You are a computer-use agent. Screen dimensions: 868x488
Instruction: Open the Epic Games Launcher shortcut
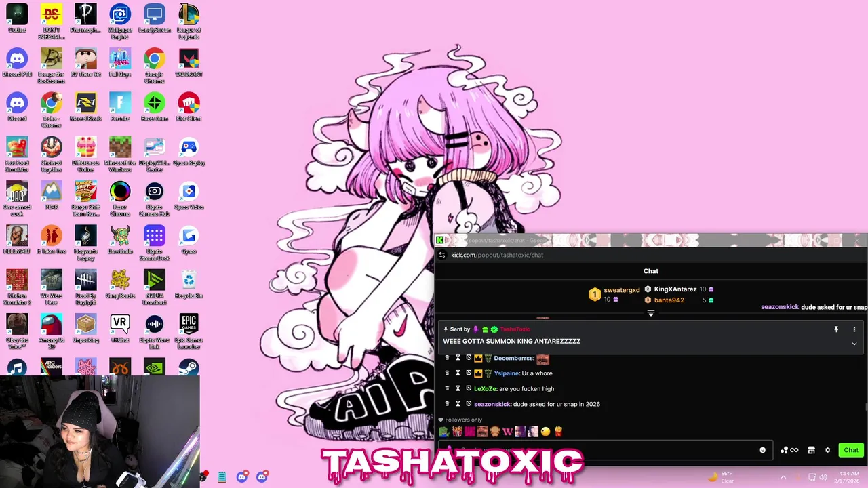coord(189,331)
